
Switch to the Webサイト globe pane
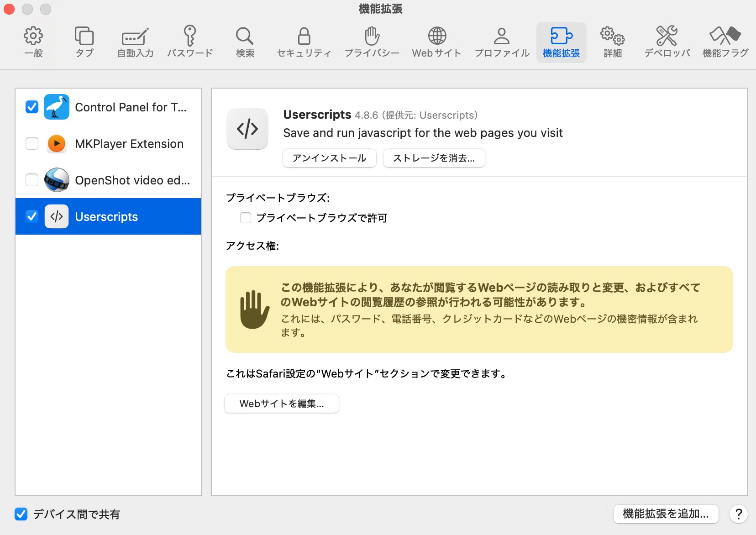tap(437, 42)
